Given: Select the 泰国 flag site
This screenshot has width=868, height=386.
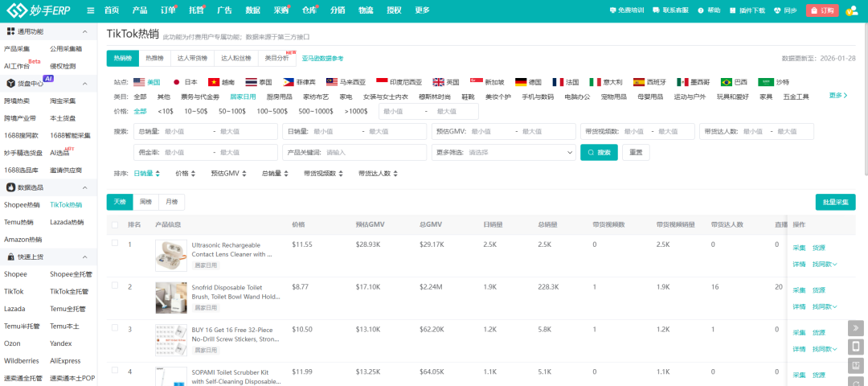Looking at the screenshot, I should [259, 82].
